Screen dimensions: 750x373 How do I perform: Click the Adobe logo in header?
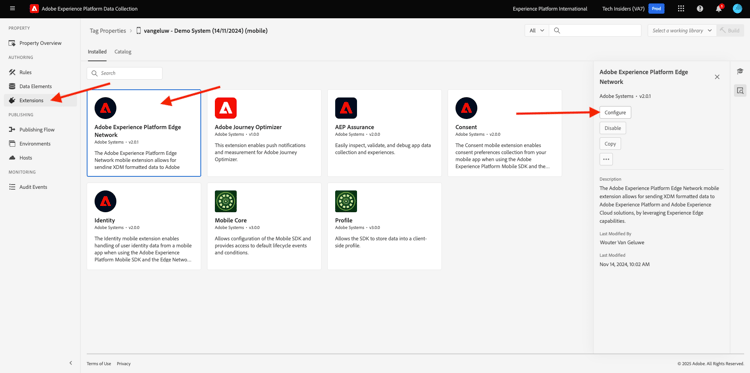tap(34, 9)
